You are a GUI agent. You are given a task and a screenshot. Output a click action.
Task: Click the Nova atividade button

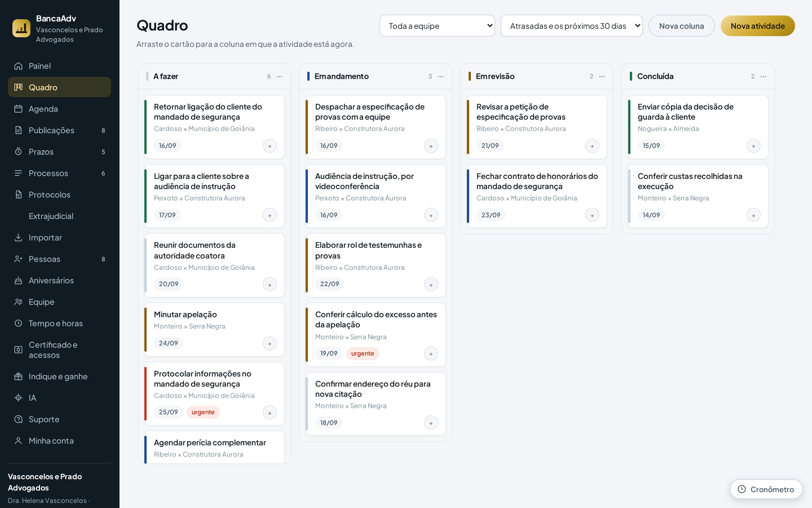(758, 26)
